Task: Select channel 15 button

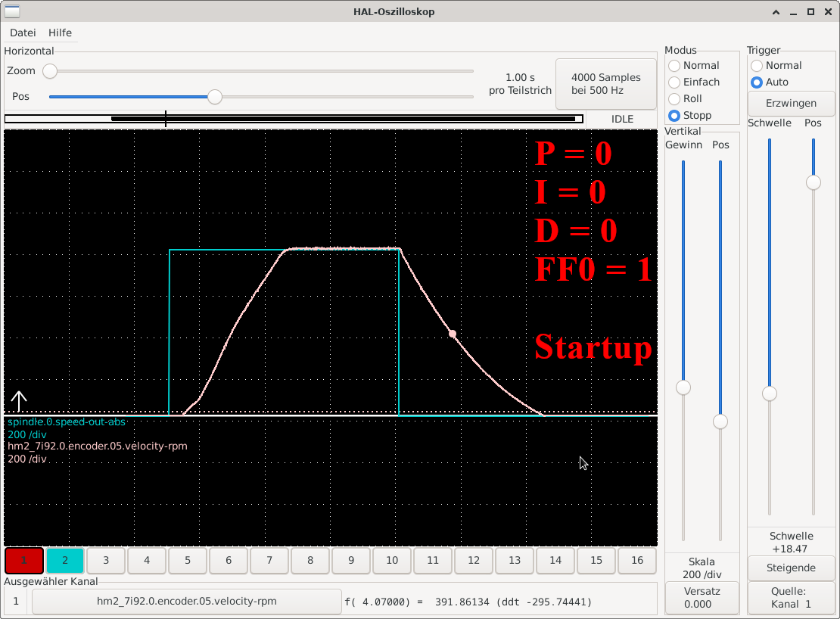Action: 596,560
